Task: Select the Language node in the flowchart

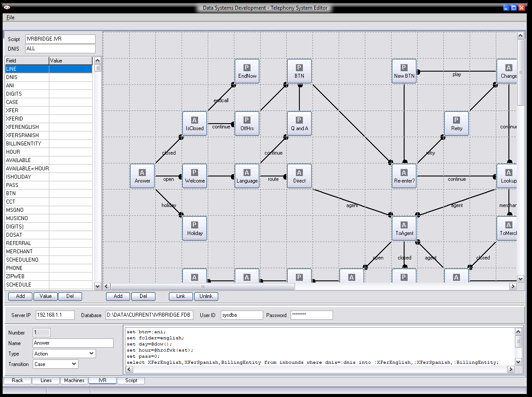Action: [x=247, y=176]
